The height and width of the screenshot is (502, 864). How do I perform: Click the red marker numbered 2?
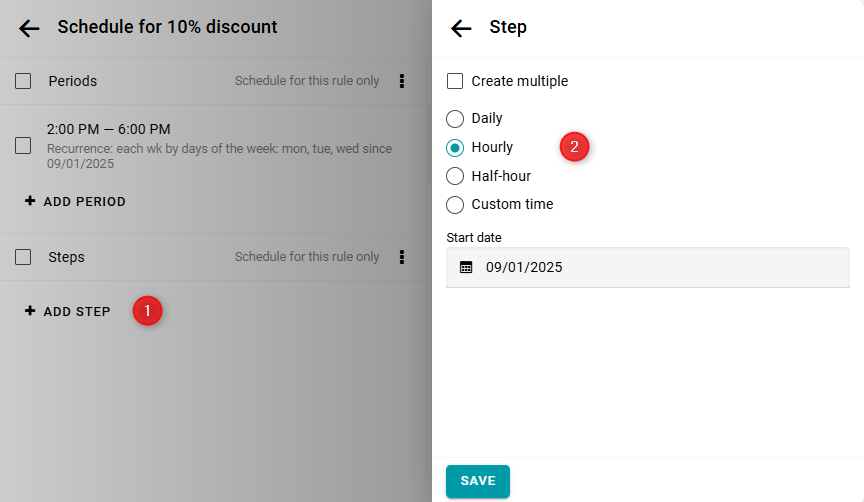coord(574,147)
